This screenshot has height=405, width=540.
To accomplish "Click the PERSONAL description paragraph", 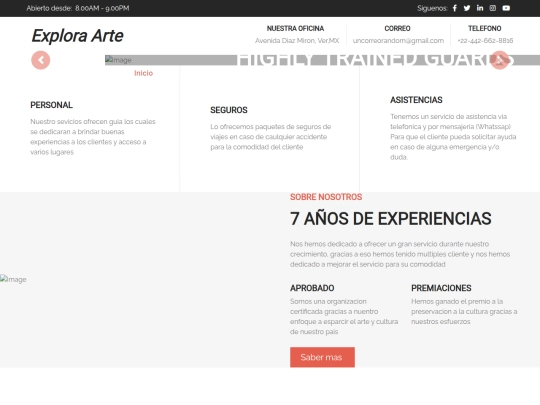I will 93,137.
